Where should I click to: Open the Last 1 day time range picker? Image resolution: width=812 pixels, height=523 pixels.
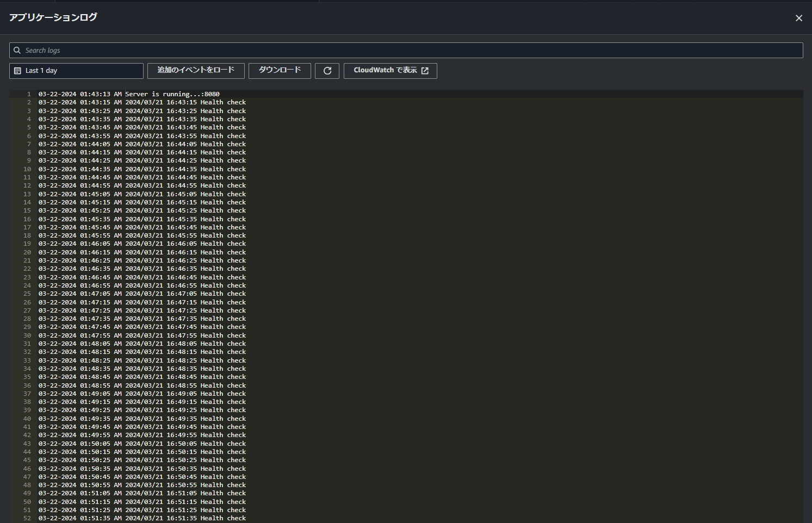(76, 70)
